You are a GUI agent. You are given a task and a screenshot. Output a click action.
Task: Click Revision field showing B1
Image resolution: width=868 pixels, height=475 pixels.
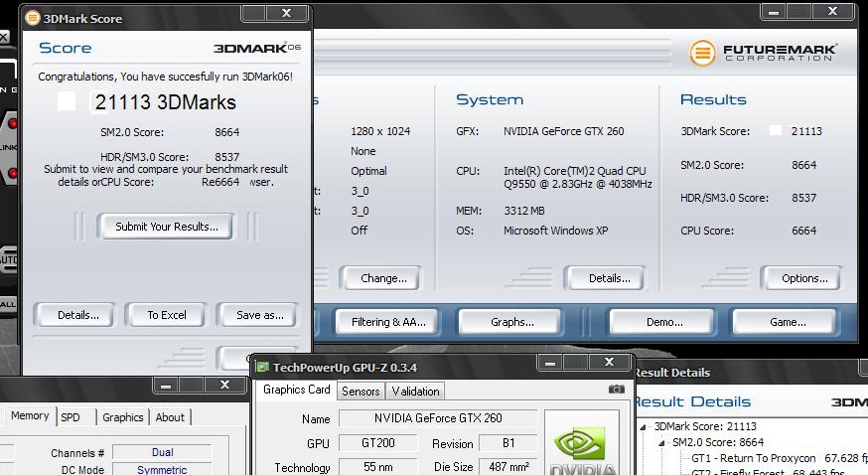[508, 443]
